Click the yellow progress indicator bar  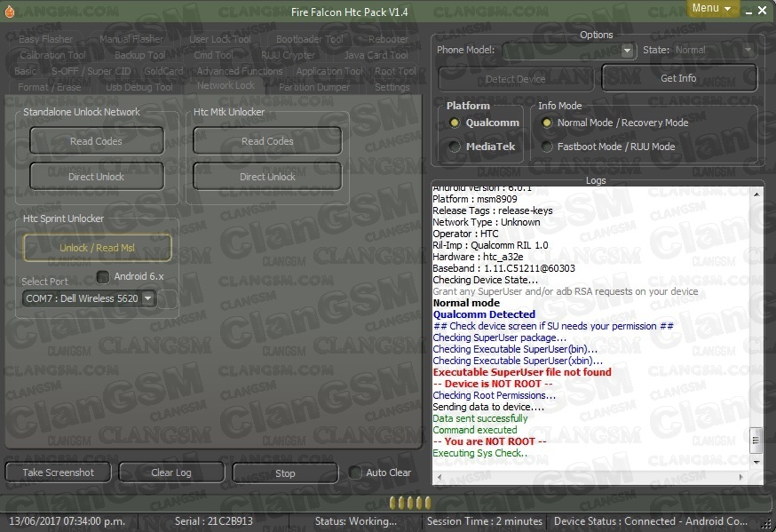(x=410, y=503)
